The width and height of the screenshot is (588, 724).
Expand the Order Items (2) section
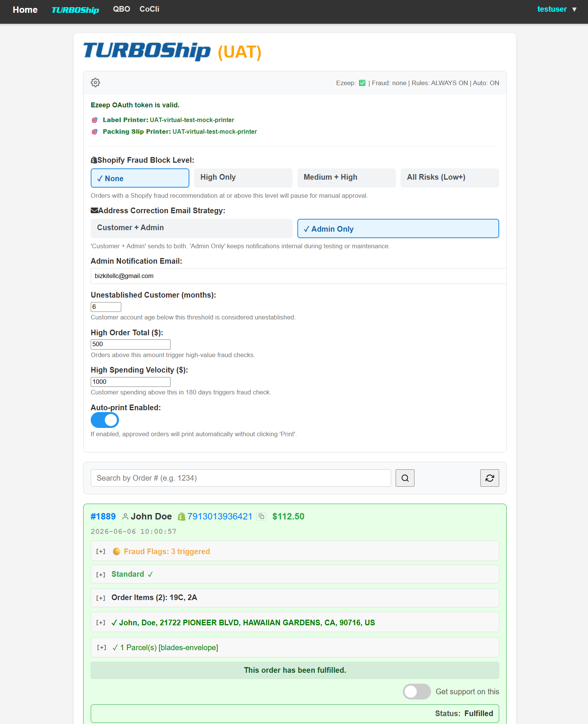(295, 597)
